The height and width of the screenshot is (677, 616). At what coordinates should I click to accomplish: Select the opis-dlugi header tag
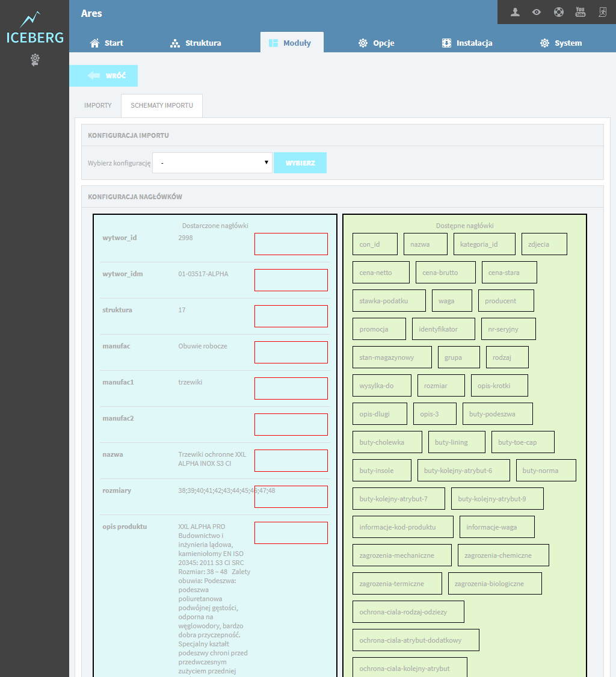point(380,413)
